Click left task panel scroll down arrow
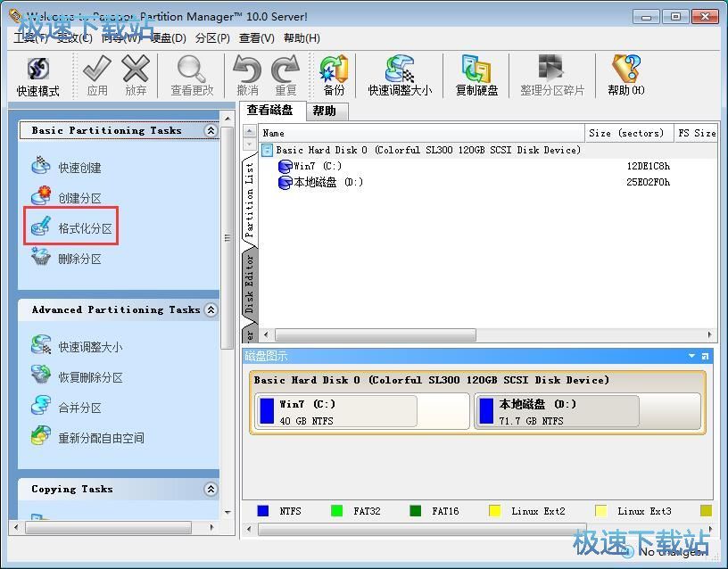Image resolution: width=728 pixels, height=569 pixels. [x=227, y=513]
